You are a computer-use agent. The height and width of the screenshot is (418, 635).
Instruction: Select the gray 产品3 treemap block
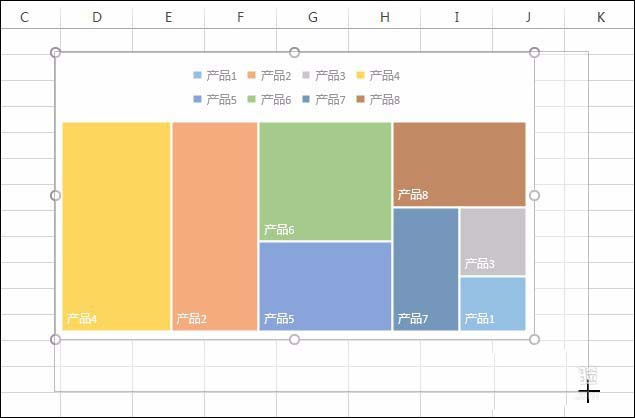(493, 241)
